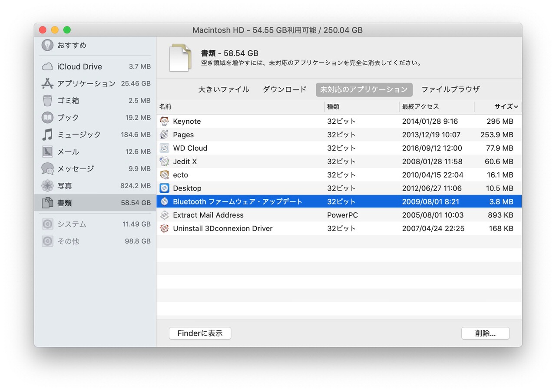Click the ecto app icon
The height and width of the screenshot is (392, 556).
164,175
